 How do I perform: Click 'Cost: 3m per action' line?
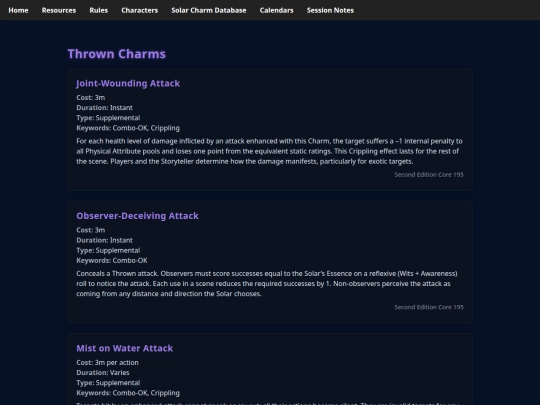pos(107,362)
